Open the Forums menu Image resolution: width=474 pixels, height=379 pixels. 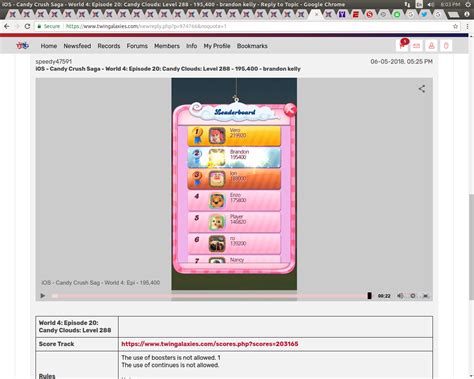(137, 46)
